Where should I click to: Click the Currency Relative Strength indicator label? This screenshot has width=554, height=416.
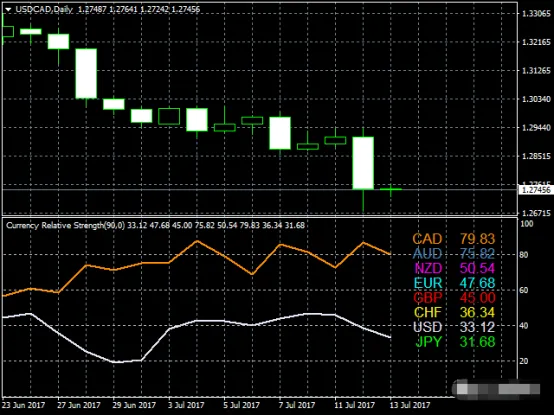(65, 225)
